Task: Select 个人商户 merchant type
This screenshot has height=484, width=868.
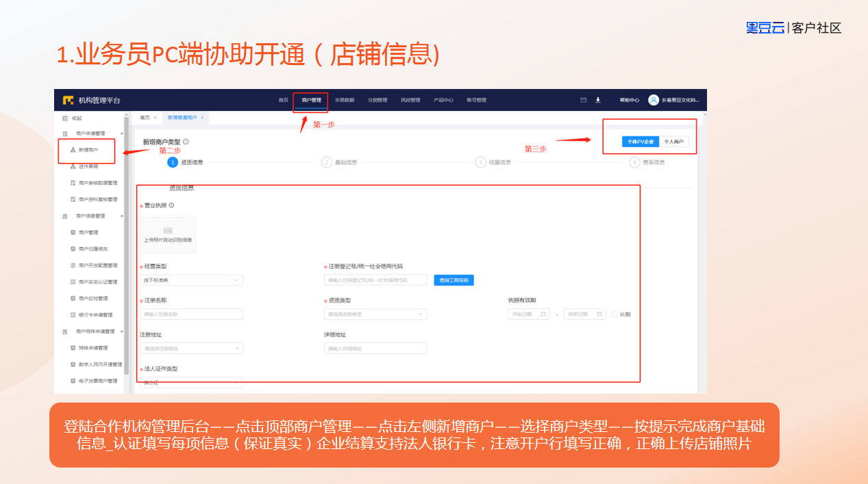Action: 674,142
